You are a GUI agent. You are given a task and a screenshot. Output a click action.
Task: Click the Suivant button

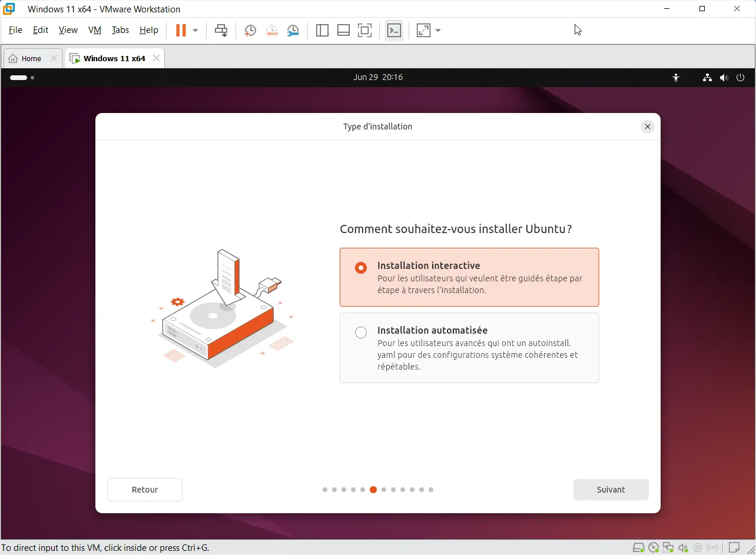click(611, 490)
